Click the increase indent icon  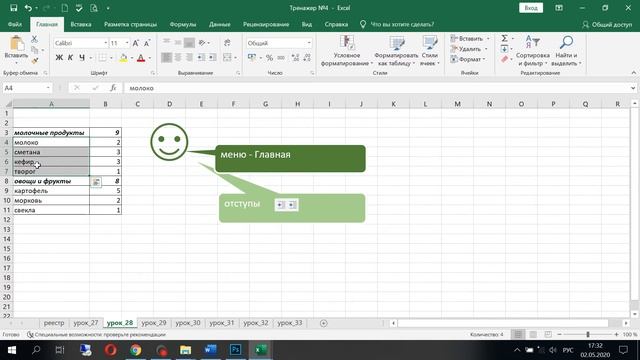pyautogui.click(x=212, y=58)
